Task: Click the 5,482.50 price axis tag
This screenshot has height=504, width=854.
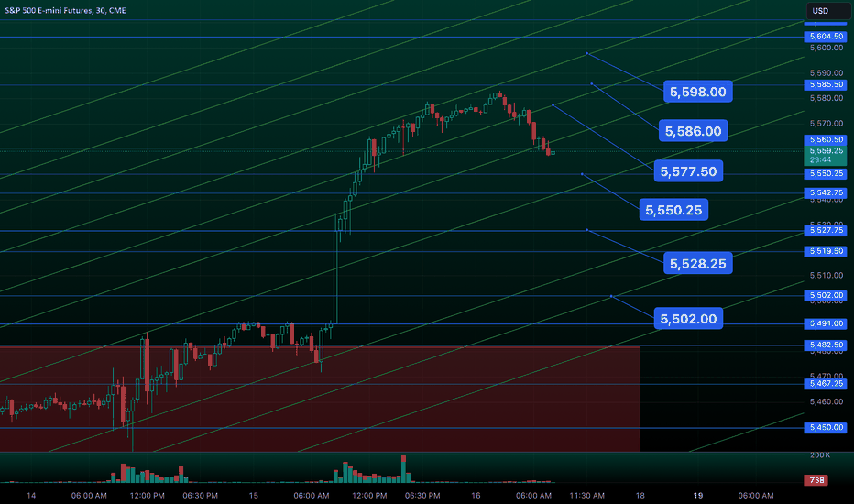Action: [826, 345]
